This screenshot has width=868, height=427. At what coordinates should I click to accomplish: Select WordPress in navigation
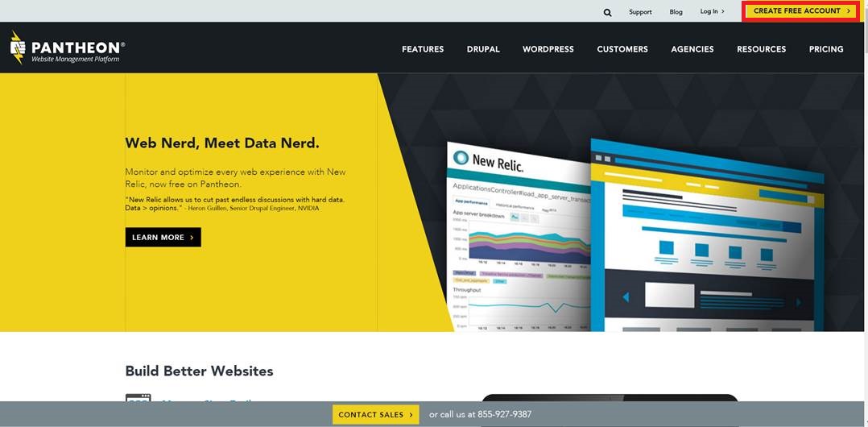[x=548, y=49]
